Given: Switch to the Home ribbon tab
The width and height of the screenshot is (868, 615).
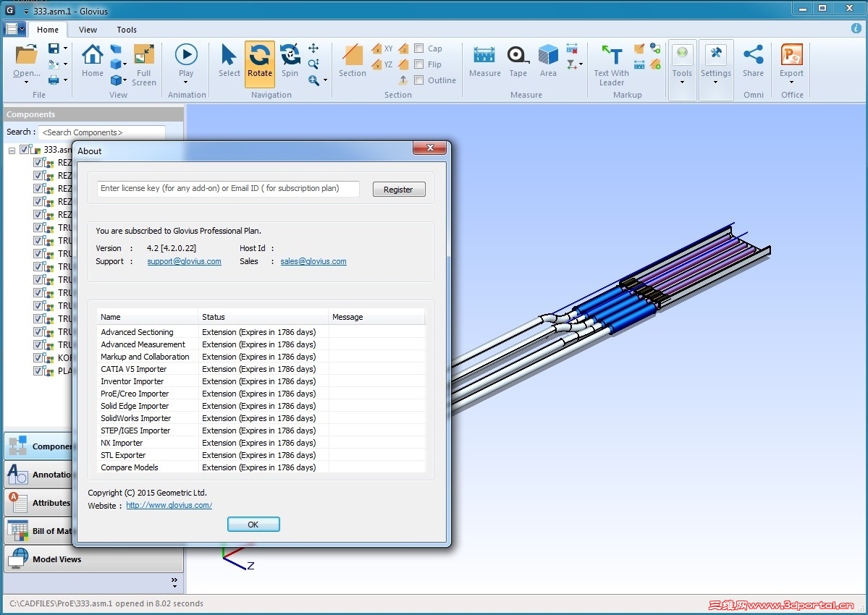Looking at the screenshot, I should click(x=48, y=30).
